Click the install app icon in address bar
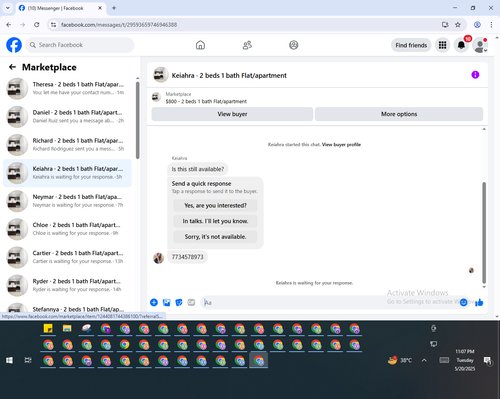This screenshot has height=399, width=500. (445, 25)
